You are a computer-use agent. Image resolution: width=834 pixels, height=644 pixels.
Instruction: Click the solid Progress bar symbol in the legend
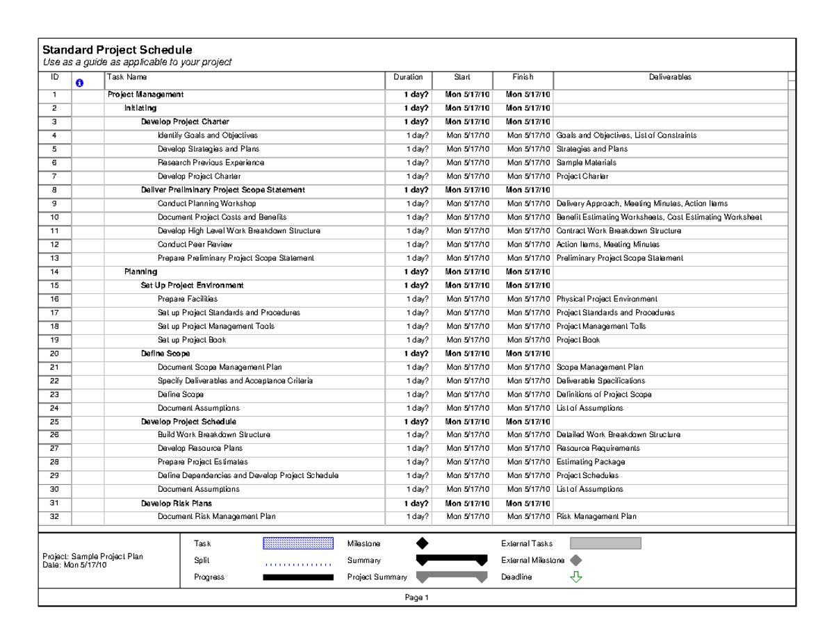click(299, 577)
